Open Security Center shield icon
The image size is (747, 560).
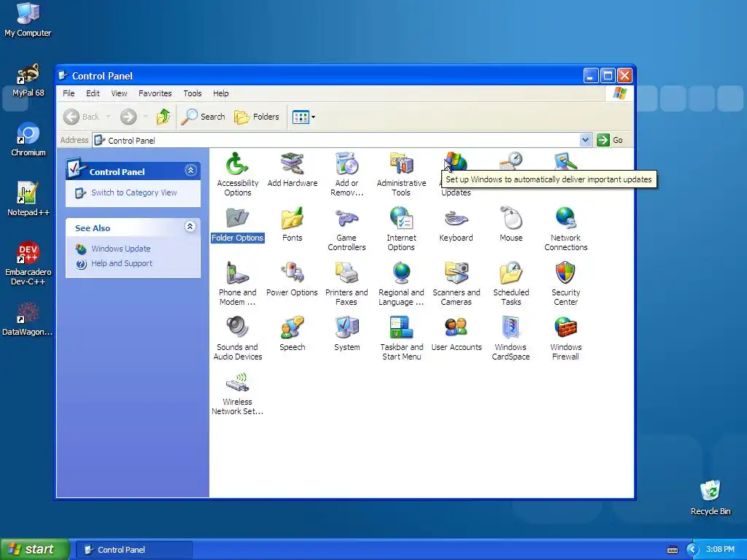tap(565, 274)
